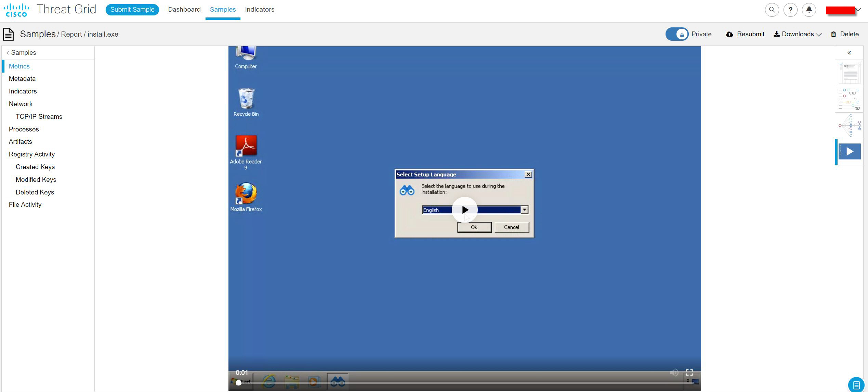868x392 pixels.
Task: Open the Indicators top menu
Action: (x=260, y=10)
